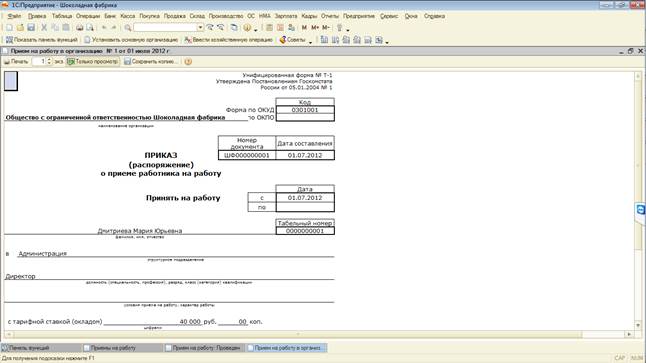Click the Find previous binoculars icon
Image resolution: width=646 pixels, height=363 pixels.
221,28
